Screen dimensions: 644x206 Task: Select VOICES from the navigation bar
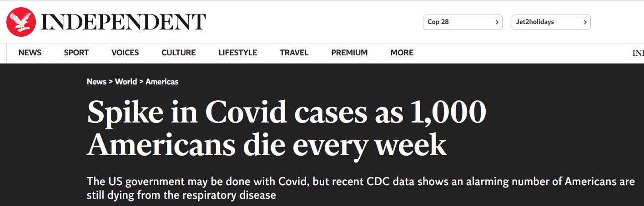[125, 53]
